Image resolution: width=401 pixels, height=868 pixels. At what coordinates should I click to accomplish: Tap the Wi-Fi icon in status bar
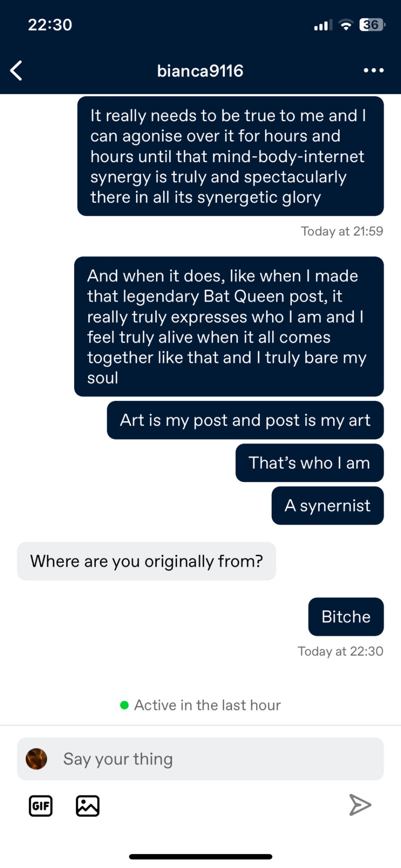(x=346, y=25)
